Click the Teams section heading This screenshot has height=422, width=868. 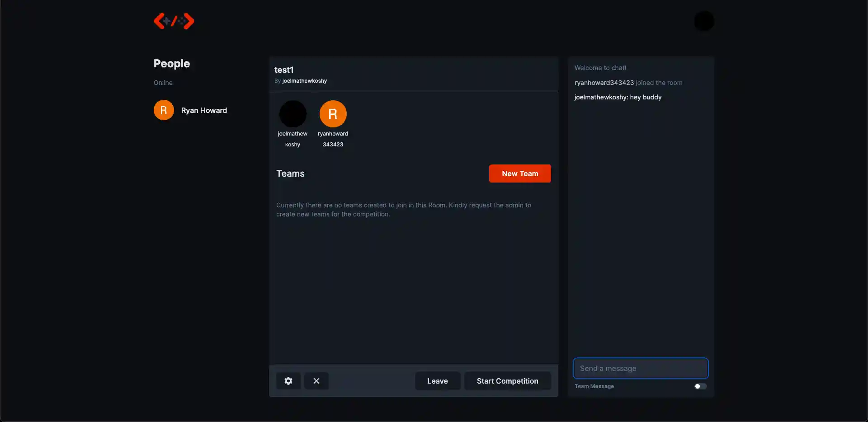[290, 173]
